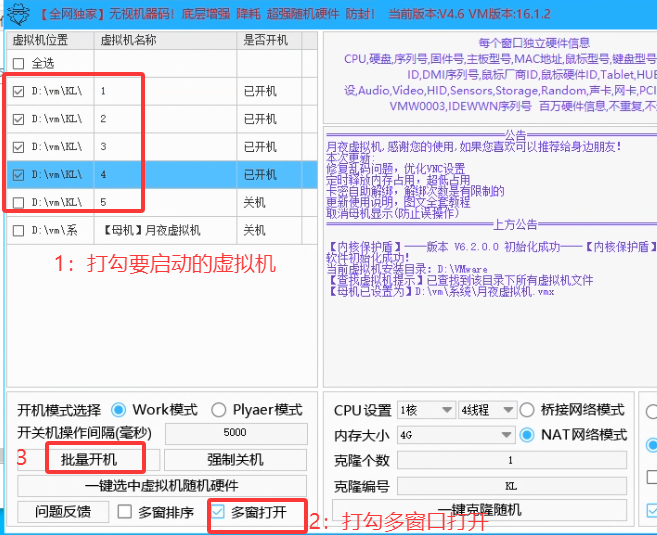657x535 pixels.
Task: Select the Work模式 radio button
Action: click(x=119, y=410)
